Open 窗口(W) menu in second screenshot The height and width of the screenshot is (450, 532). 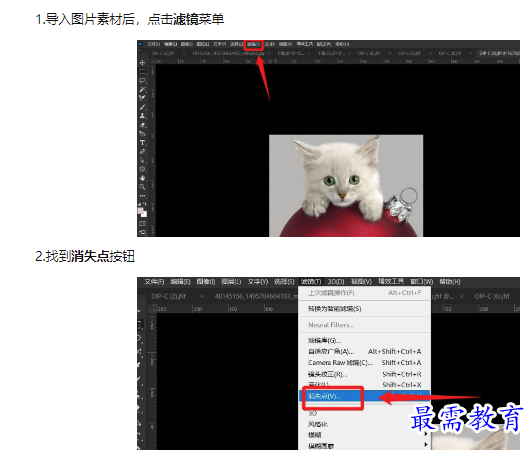(422, 282)
